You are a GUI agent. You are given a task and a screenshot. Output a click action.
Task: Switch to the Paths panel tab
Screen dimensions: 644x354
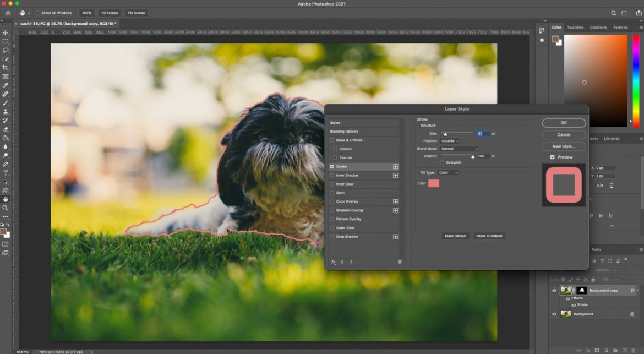(596, 249)
